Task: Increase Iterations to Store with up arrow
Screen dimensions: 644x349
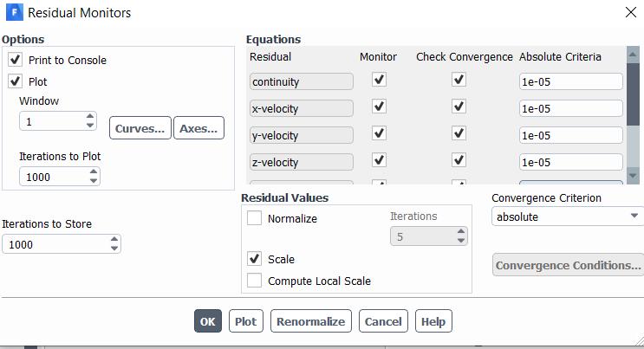Action: (x=114, y=240)
